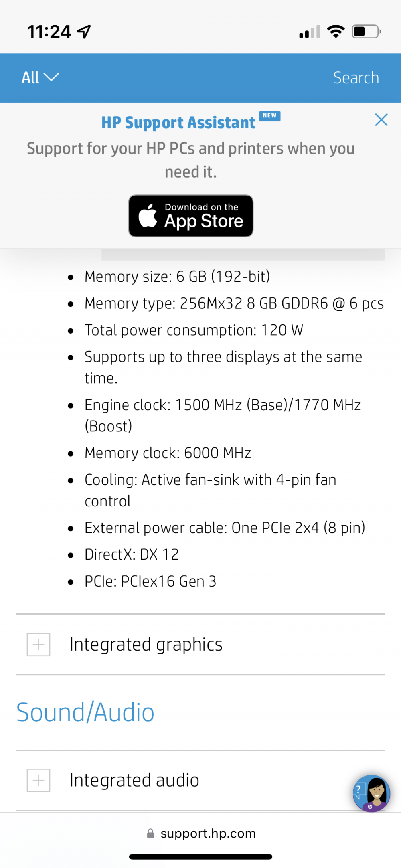Click the Search button in header
Viewport: 401px width, 868px height.
[x=356, y=78]
